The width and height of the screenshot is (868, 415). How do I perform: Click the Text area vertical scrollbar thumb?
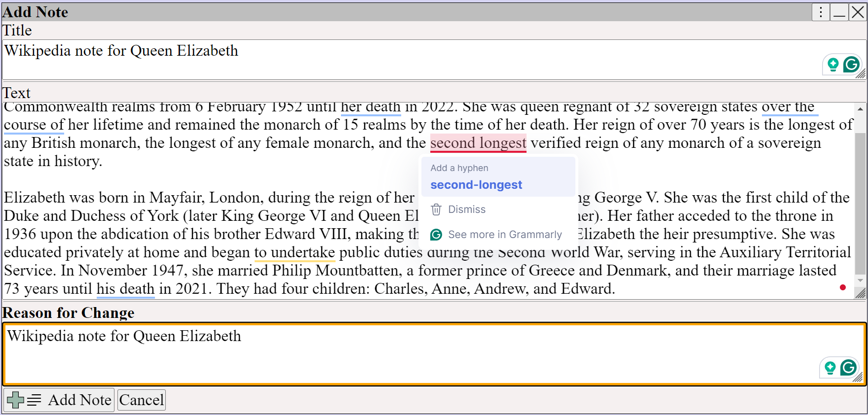click(x=860, y=203)
